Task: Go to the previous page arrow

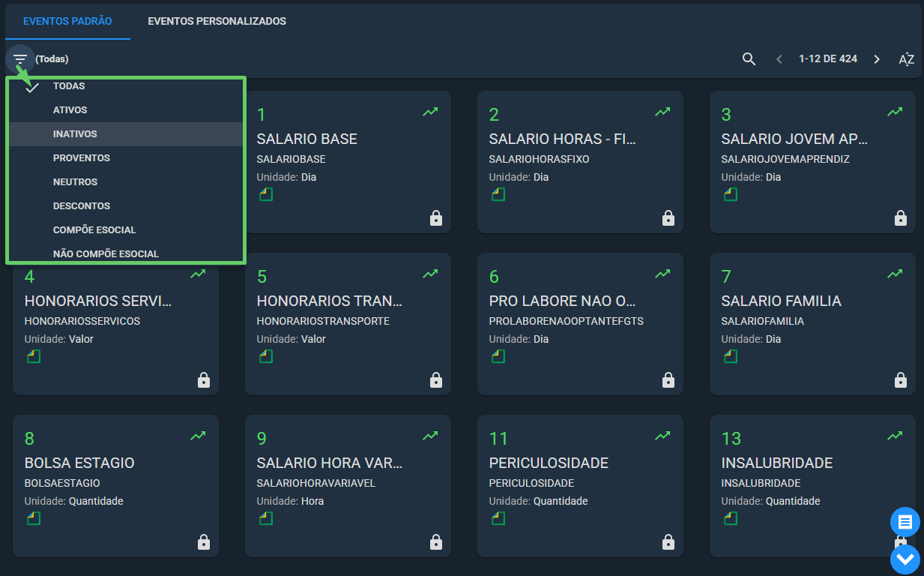Action: [779, 59]
